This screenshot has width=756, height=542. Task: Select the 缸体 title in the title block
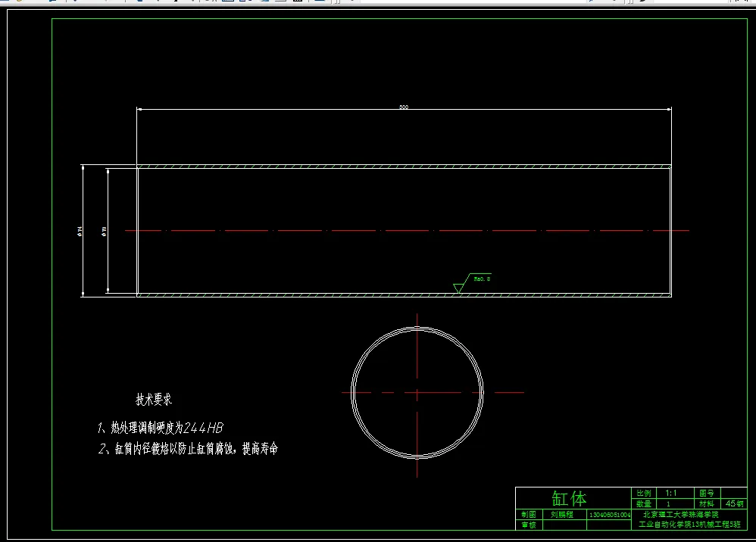(569, 498)
